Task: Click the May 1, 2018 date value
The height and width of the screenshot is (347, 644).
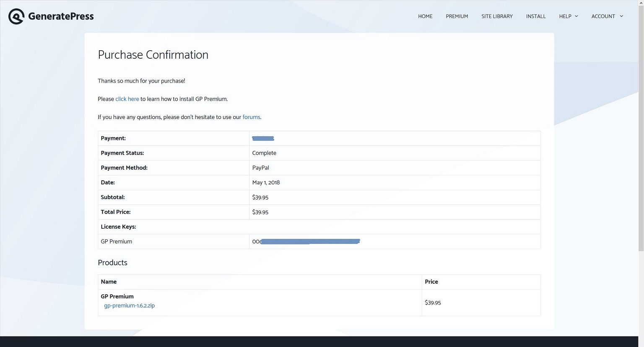Action: pos(266,183)
